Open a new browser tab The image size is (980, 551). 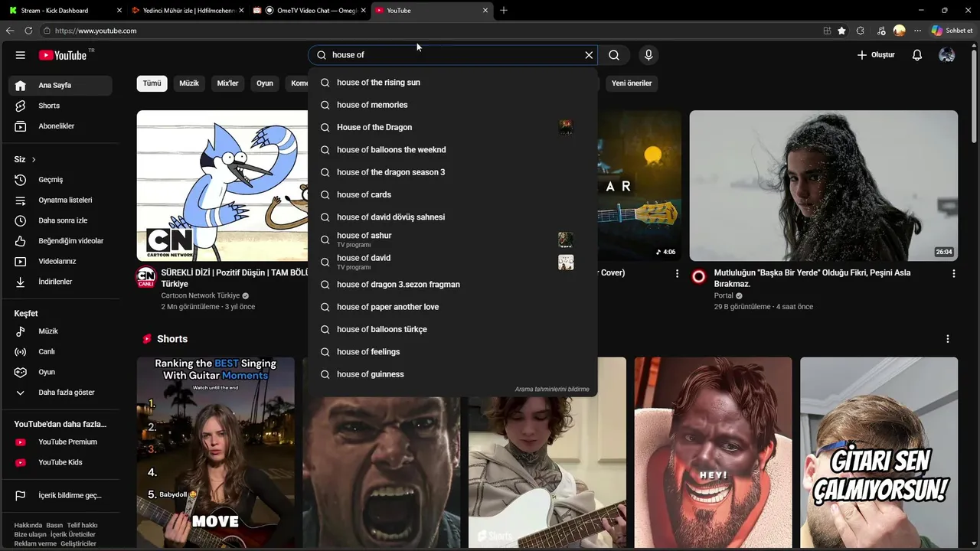click(504, 11)
